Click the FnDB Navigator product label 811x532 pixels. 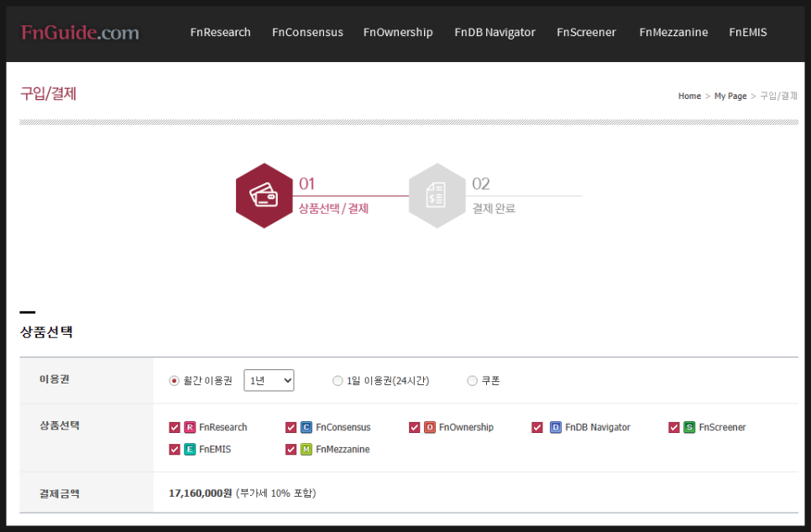pyautogui.click(x=598, y=428)
